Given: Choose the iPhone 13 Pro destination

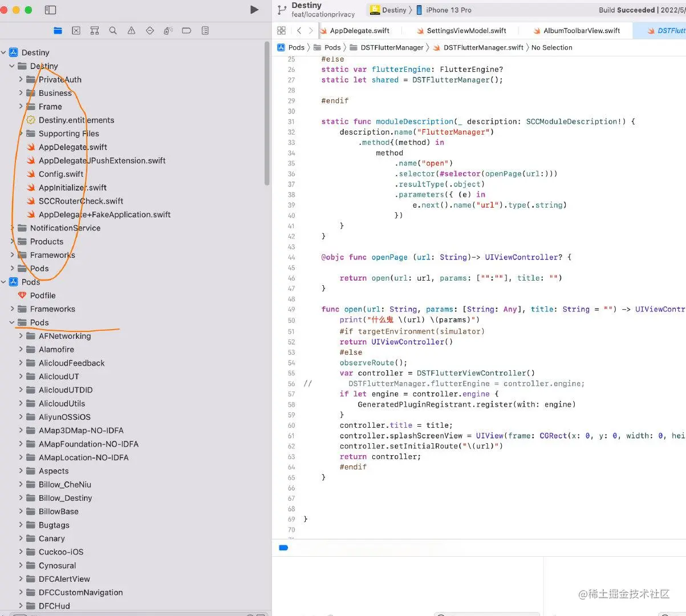Looking at the screenshot, I should (x=444, y=10).
